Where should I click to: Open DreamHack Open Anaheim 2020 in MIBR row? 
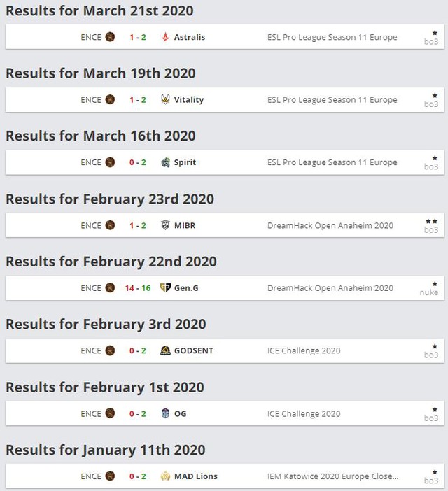[x=330, y=225]
